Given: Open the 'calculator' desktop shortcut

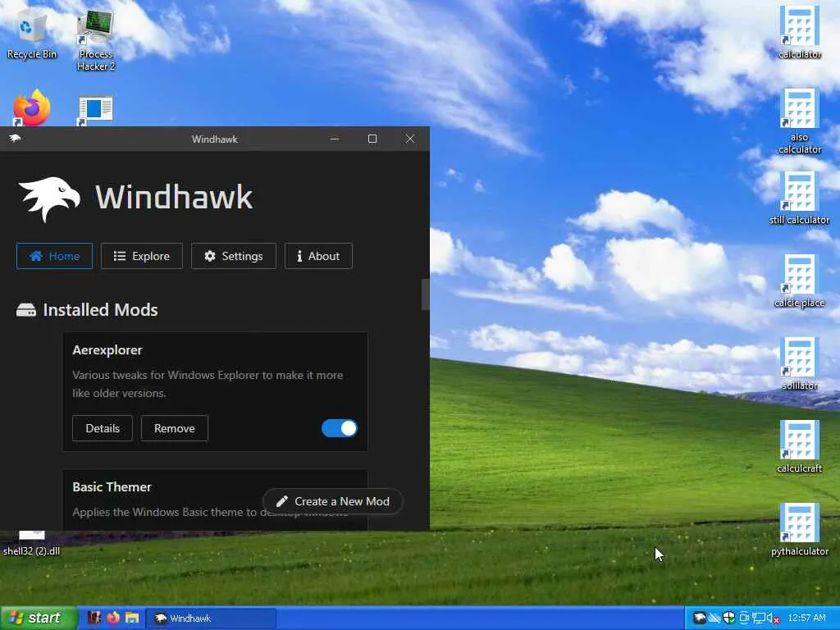Looking at the screenshot, I should coord(799,32).
